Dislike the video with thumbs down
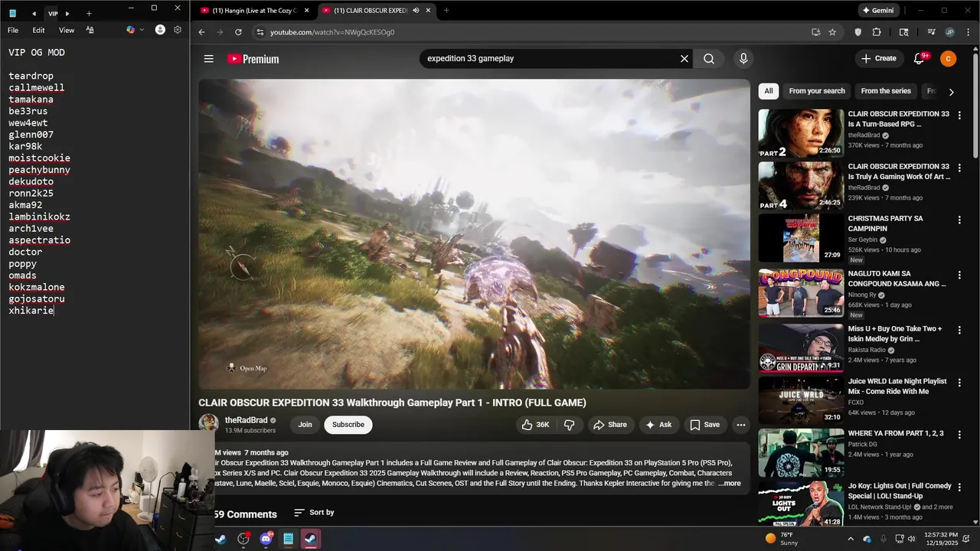The image size is (980, 551). [569, 425]
